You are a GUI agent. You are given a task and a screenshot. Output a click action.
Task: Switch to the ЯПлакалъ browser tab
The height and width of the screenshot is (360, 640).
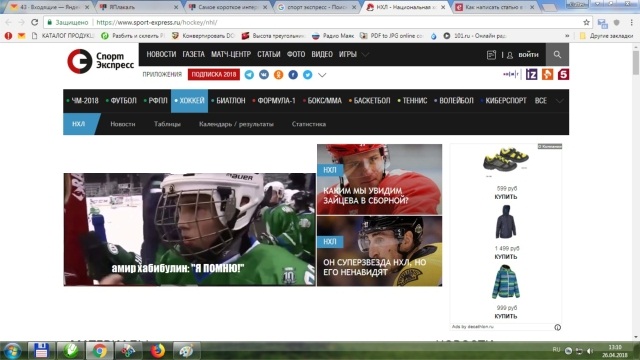click(x=139, y=7)
